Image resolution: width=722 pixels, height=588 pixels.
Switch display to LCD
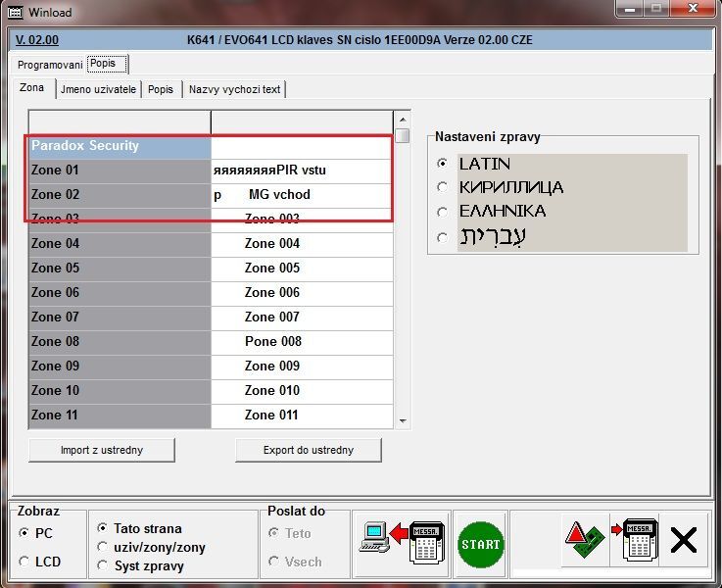pos(24,562)
